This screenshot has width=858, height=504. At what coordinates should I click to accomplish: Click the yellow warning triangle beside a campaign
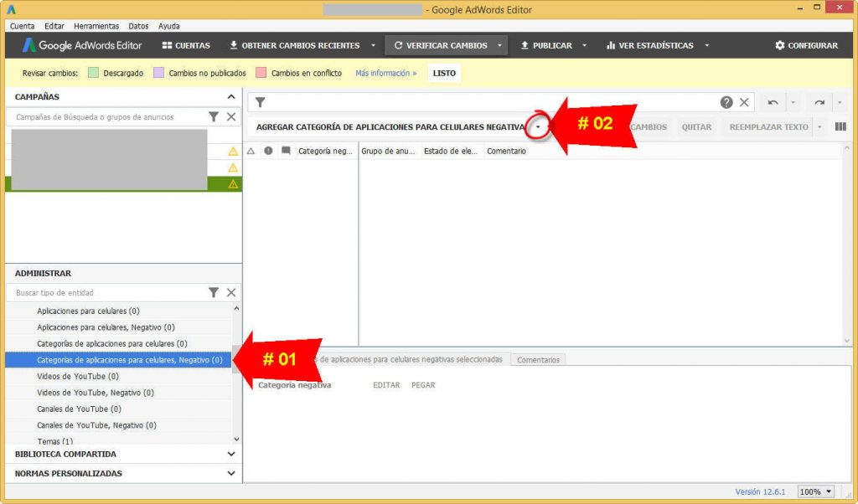(x=232, y=152)
